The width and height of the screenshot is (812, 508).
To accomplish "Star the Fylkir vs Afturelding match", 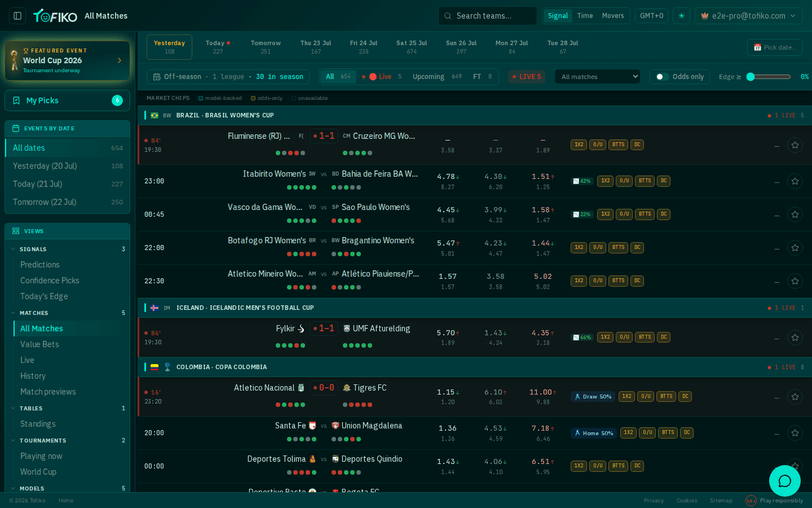I will pos(795,338).
